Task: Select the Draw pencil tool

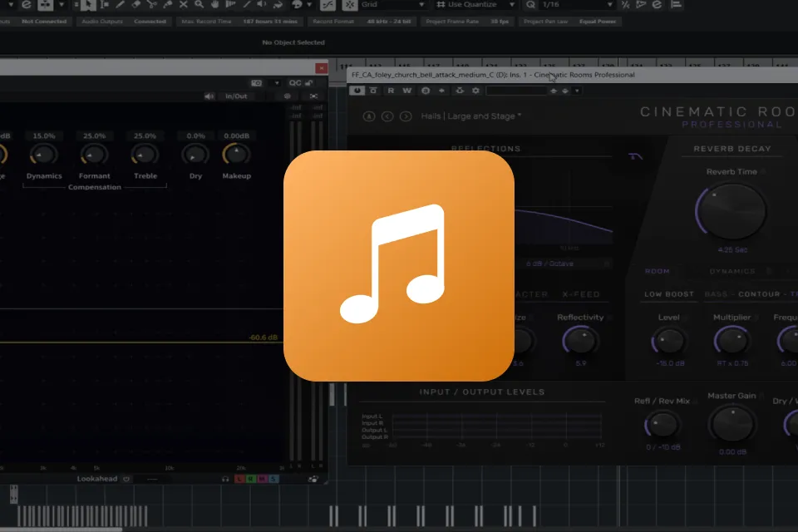Action: pos(120,5)
